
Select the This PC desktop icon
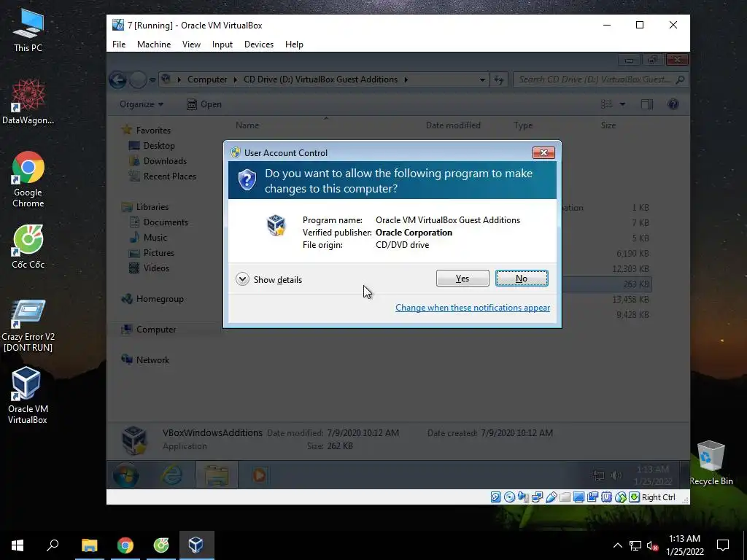[x=28, y=30]
